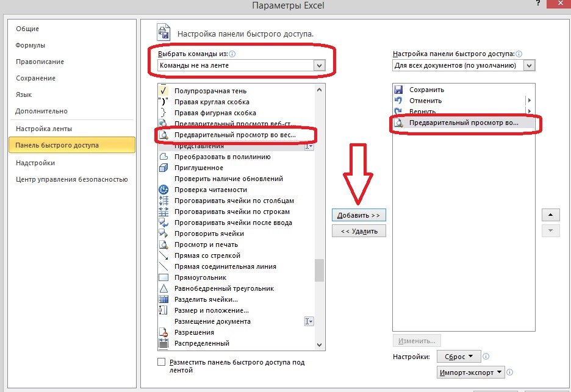Select Предварительный просмотр веб-ст… list row
This screenshot has width=571, height=392.
236,124
